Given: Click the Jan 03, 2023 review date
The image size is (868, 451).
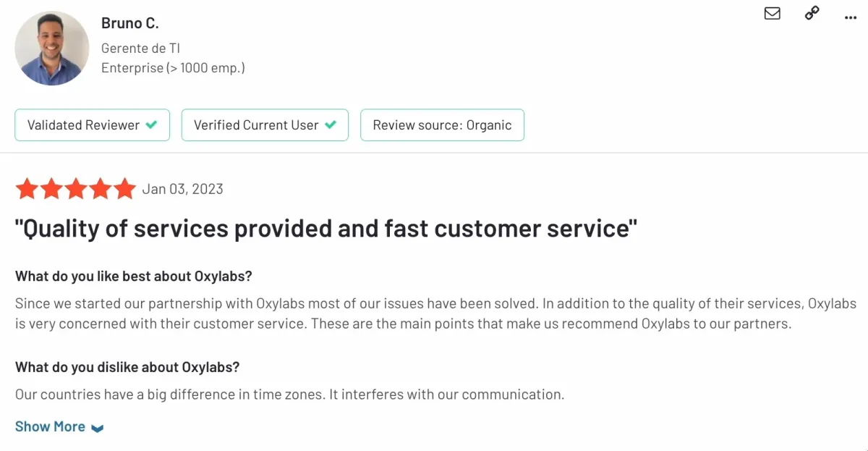Looking at the screenshot, I should click(x=182, y=189).
